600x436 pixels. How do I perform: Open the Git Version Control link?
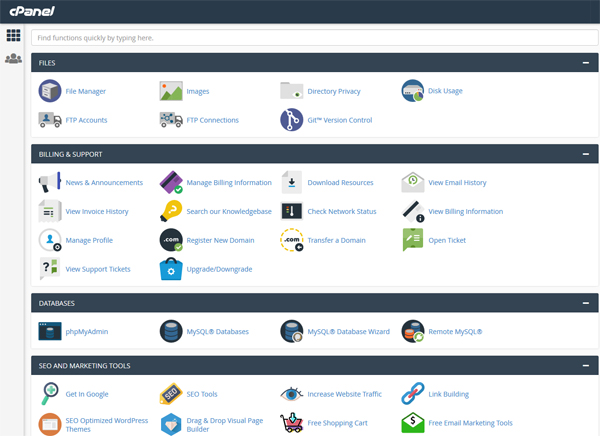coord(340,120)
